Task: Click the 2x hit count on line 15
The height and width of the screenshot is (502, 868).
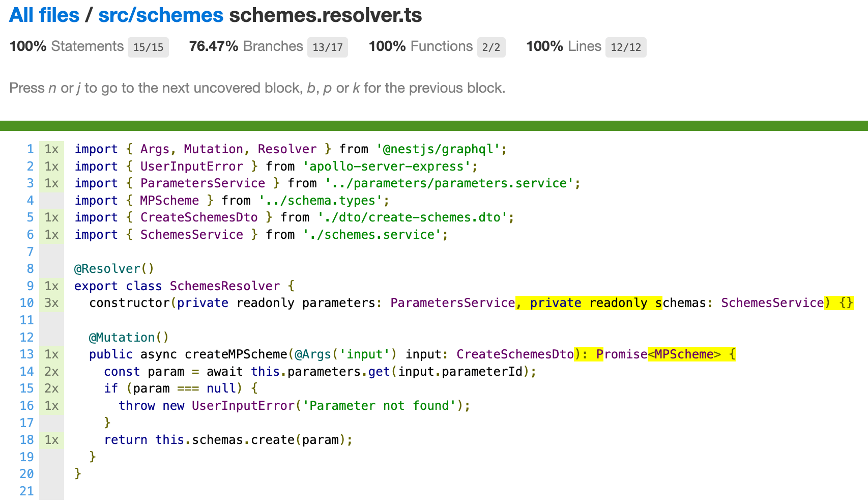Action: [x=51, y=388]
